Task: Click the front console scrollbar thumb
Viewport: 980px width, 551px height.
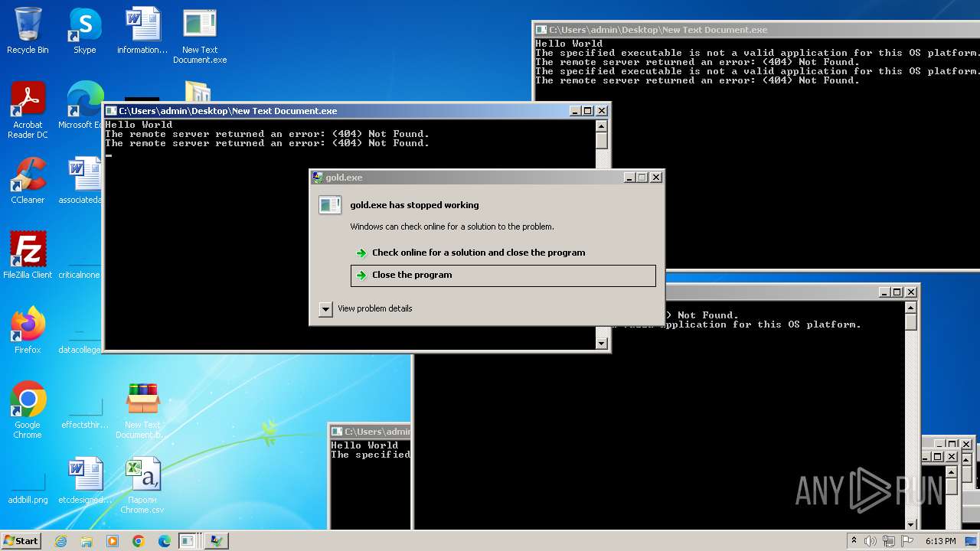Action: point(601,141)
